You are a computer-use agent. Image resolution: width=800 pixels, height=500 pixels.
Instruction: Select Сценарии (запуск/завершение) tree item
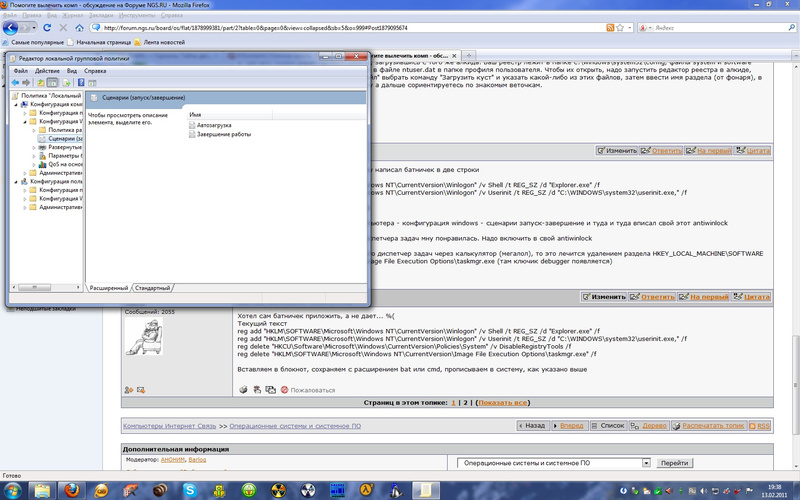60,139
